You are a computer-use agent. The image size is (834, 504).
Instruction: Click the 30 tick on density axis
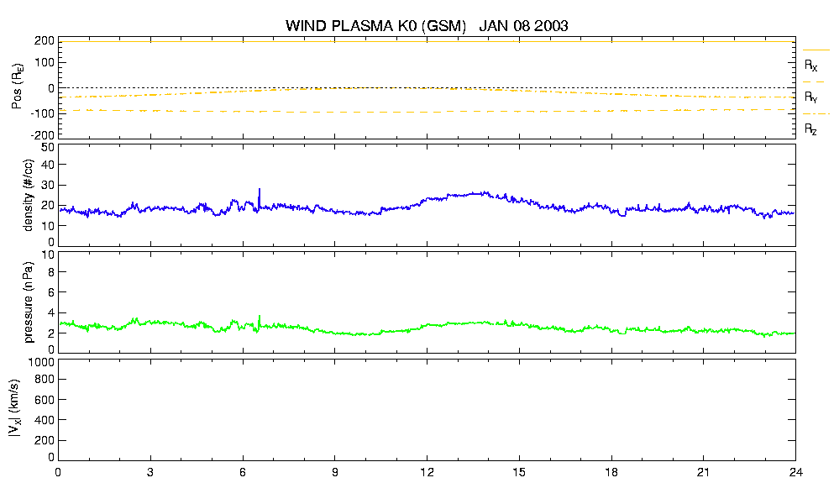48,185
